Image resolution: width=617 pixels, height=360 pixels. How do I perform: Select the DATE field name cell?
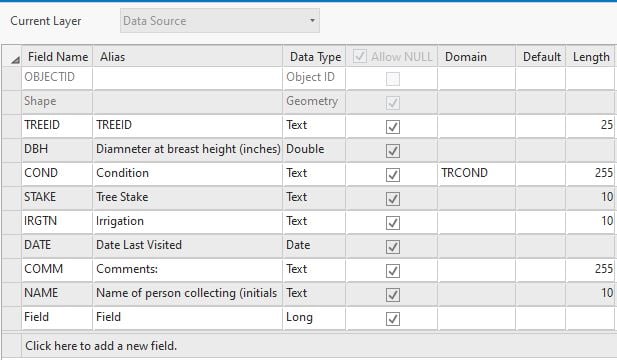pos(57,246)
